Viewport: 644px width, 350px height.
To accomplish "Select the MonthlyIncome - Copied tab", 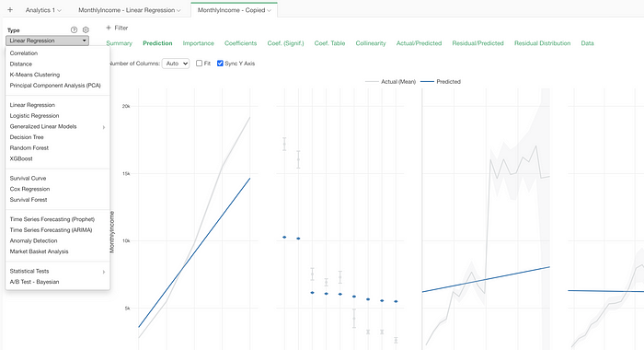I will point(231,10).
